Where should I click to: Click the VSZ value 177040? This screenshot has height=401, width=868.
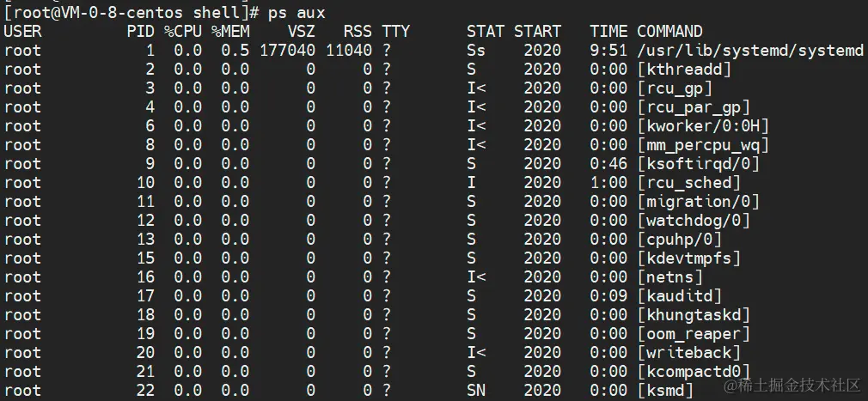[287, 51]
